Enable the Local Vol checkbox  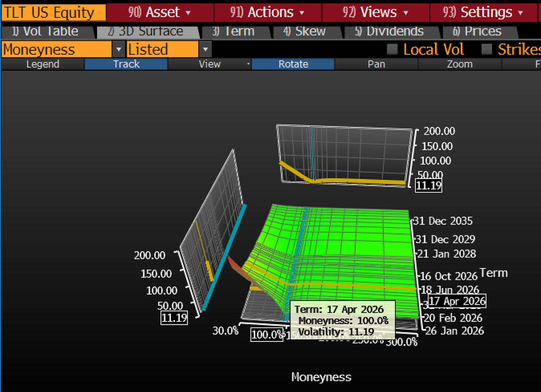tap(392, 49)
